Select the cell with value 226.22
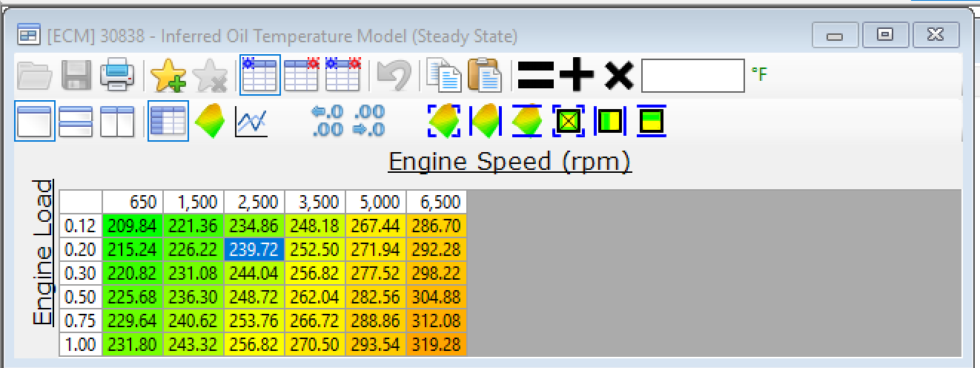 193,249
